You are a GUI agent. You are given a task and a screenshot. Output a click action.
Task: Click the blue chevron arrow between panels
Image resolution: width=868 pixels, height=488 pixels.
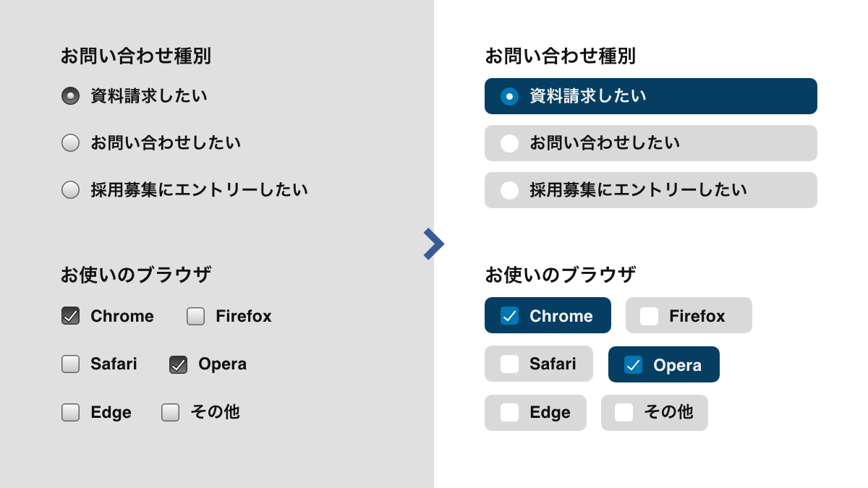pyautogui.click(x=434, y=244)
